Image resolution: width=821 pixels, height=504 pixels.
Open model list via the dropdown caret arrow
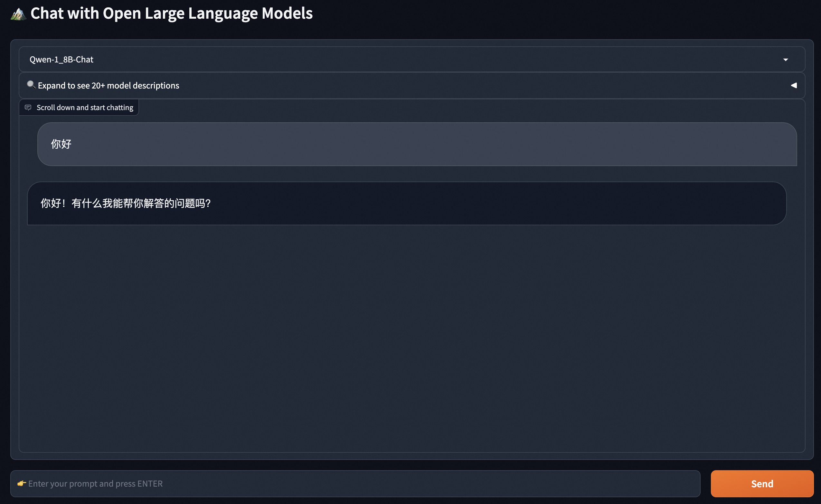click(785, 60)
